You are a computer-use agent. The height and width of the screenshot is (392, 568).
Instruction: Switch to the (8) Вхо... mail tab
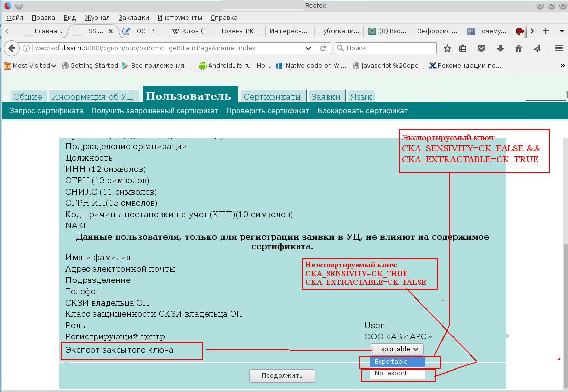click(388, 31)
